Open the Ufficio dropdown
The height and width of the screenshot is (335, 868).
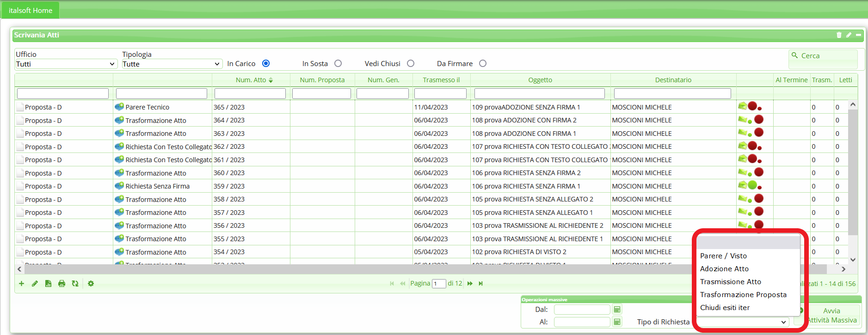(x=65, y=64)
